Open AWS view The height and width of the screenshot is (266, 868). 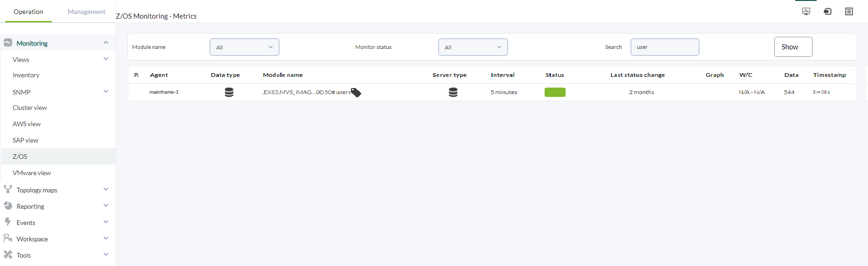(27, 124)
